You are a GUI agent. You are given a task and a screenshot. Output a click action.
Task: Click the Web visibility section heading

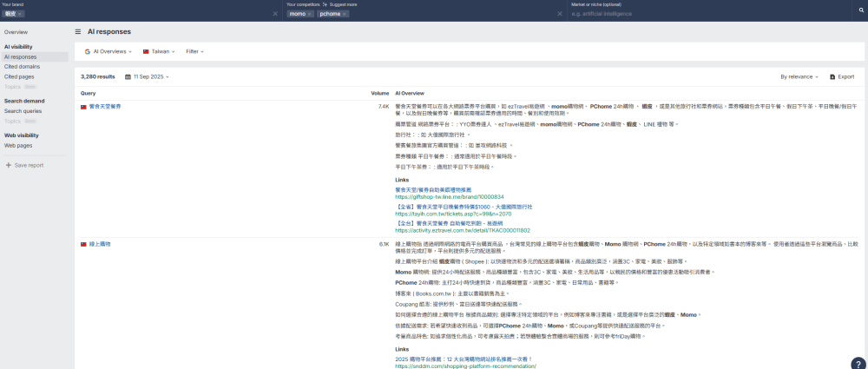tap(22, 135)
